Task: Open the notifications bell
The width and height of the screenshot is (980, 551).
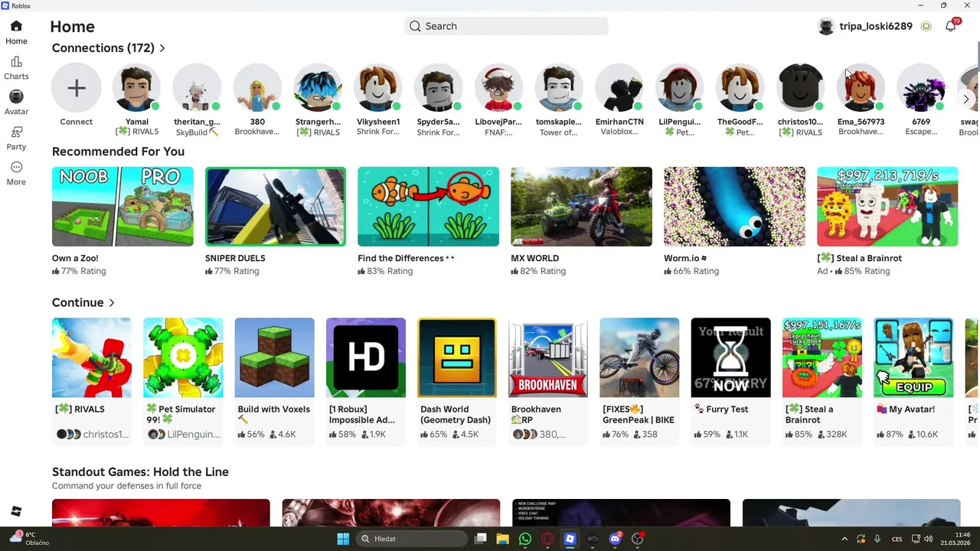Action: [951, 26]
